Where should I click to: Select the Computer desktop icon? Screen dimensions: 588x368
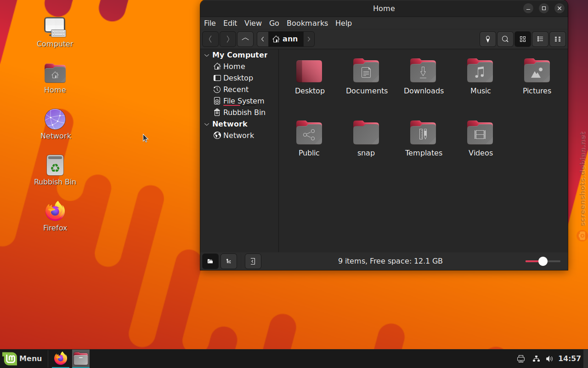pos(55,27)
